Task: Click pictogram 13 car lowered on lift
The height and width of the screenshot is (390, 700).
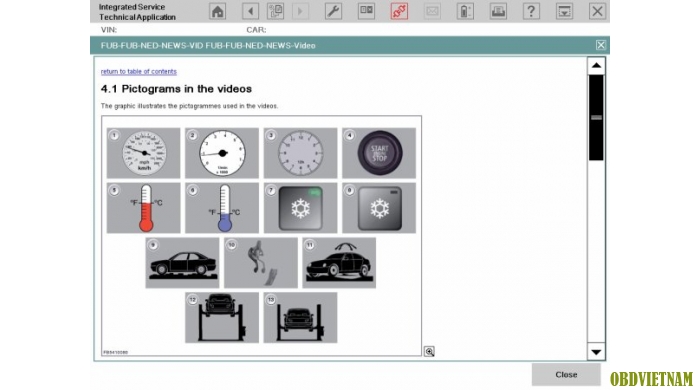Action: coord(300,318)
